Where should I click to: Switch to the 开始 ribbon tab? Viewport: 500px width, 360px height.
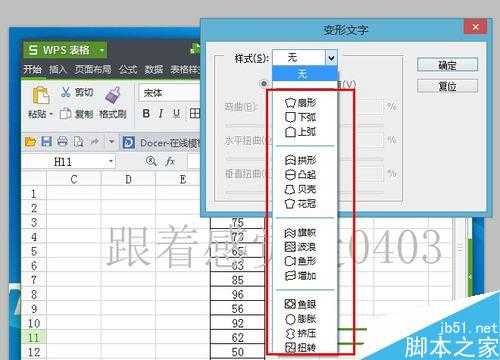point(33,69)
